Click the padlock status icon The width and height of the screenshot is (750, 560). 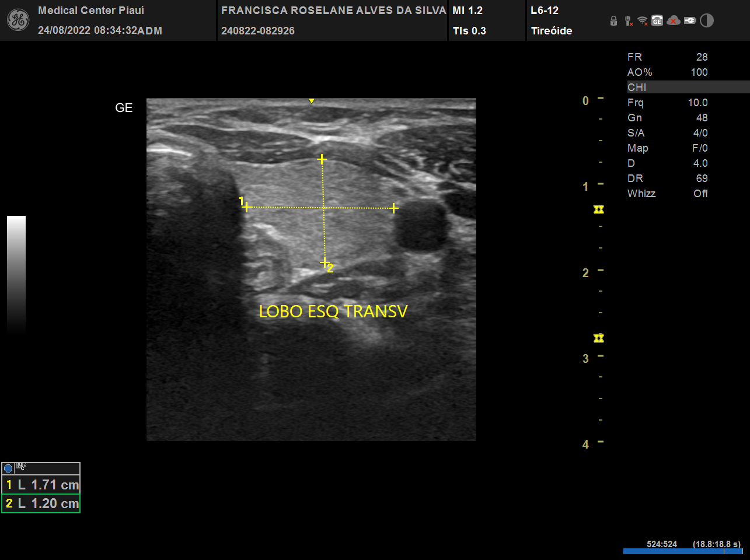pos(613,21)
